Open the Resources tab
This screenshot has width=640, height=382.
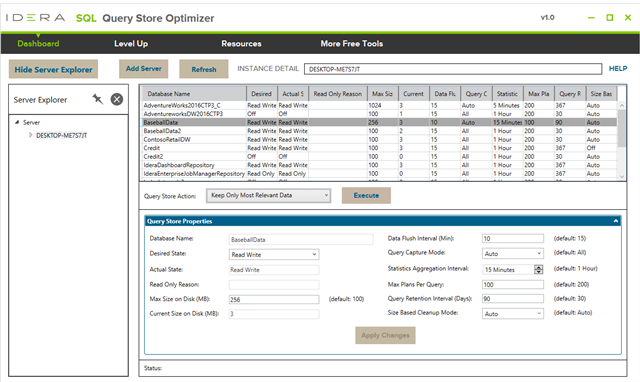(241, 44)
